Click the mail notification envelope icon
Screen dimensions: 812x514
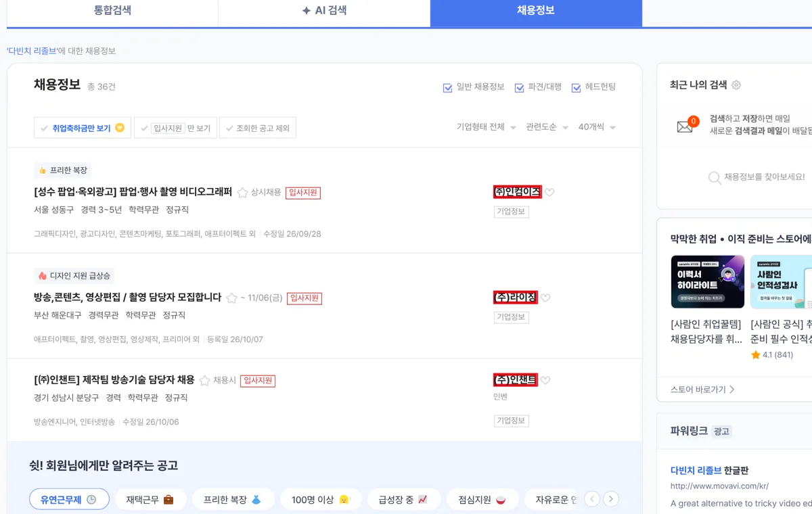pos(685,126)
